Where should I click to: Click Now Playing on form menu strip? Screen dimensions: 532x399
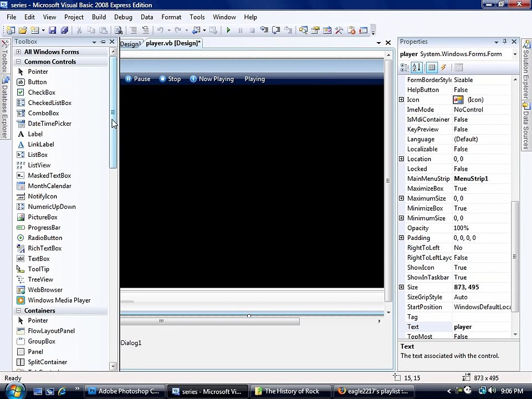(x=212, y=79)
